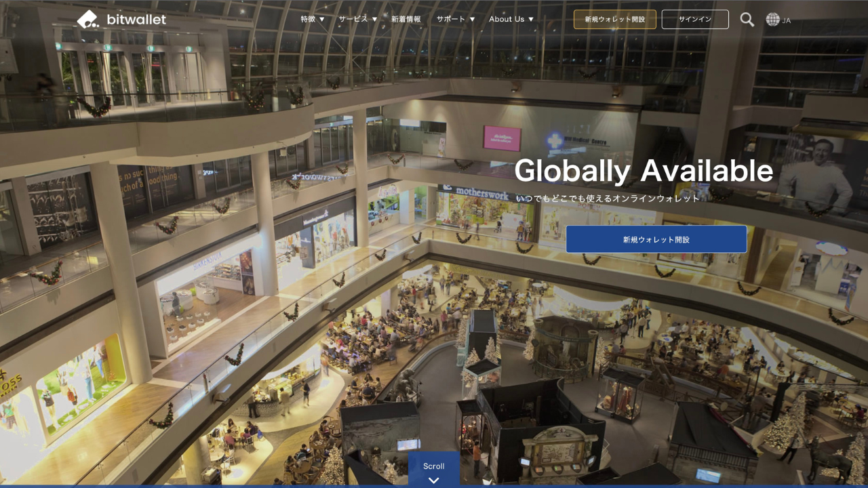Click the サインイン button
Screen dimensions: 868x488
tap(695, 19)
